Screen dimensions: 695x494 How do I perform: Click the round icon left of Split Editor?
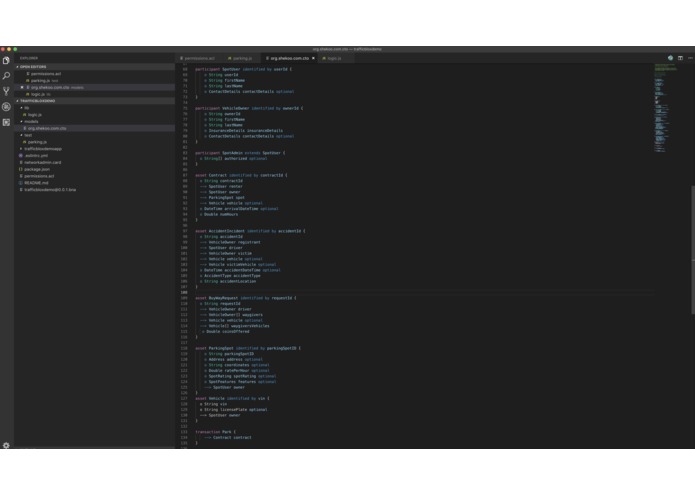pos(670,58)
